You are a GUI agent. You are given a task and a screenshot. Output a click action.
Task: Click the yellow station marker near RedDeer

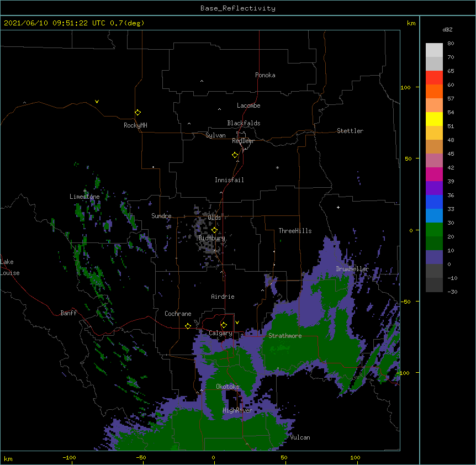(x=235, y=155)
